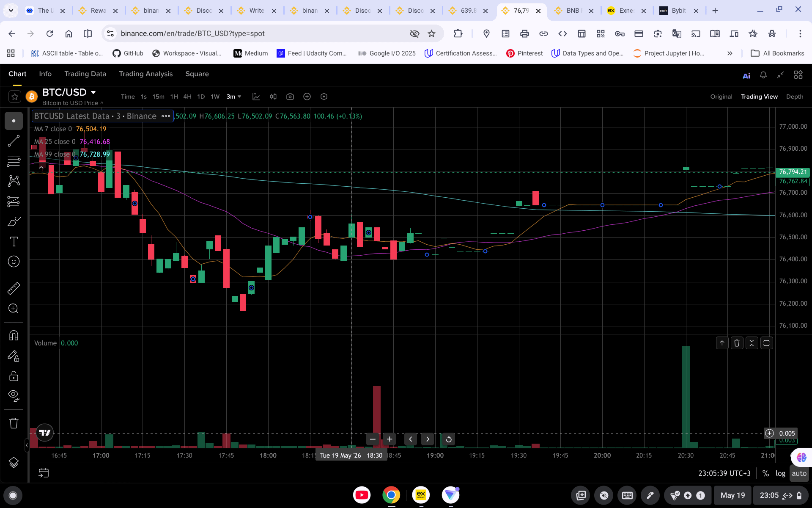Select the 15m time interval

click(158, 97)
